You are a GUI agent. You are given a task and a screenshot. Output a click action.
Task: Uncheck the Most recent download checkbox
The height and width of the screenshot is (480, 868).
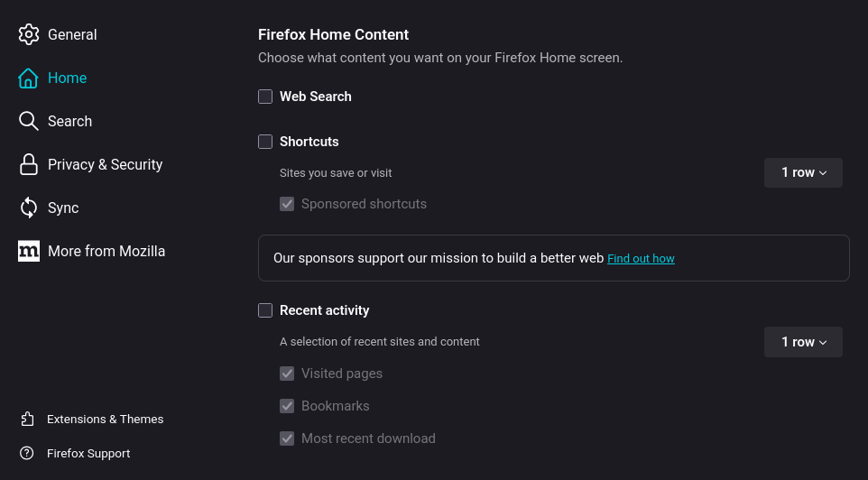tap(287, 438)
